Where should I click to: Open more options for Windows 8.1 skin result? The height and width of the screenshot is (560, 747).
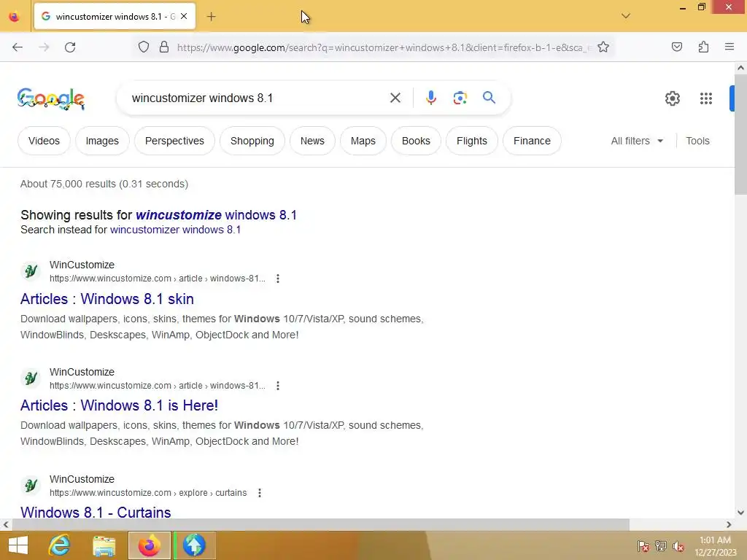(278, 279)
